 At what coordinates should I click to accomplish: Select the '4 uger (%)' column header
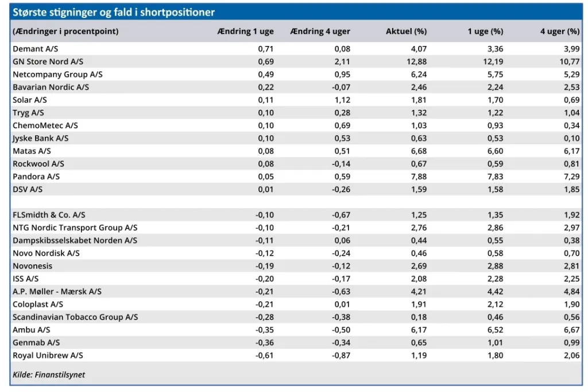[559, 32]
